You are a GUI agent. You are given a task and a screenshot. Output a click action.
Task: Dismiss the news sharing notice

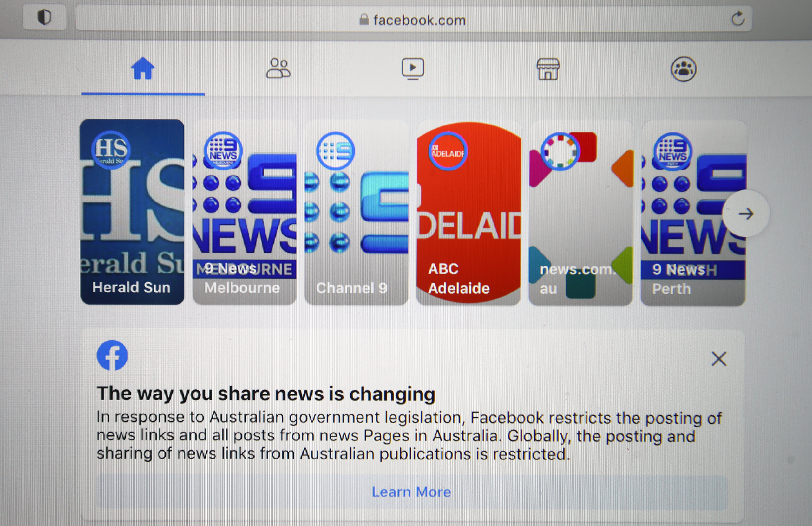tap(719, 359)
